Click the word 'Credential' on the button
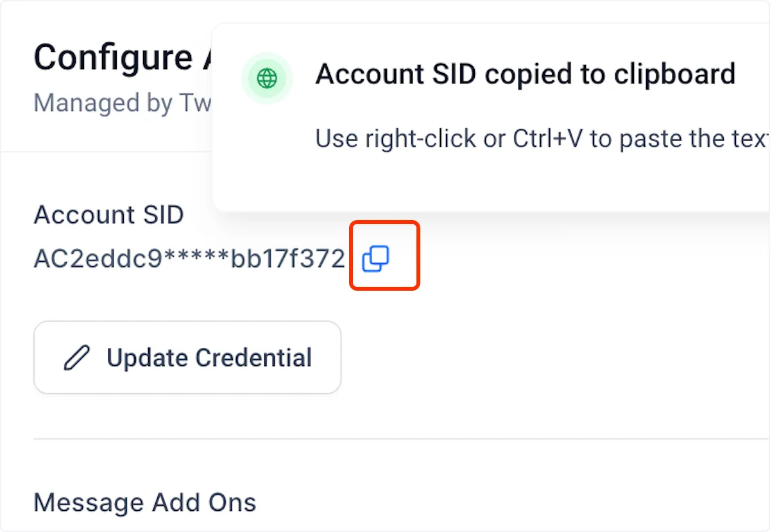The image size is (770, 532). pos(253,357)
